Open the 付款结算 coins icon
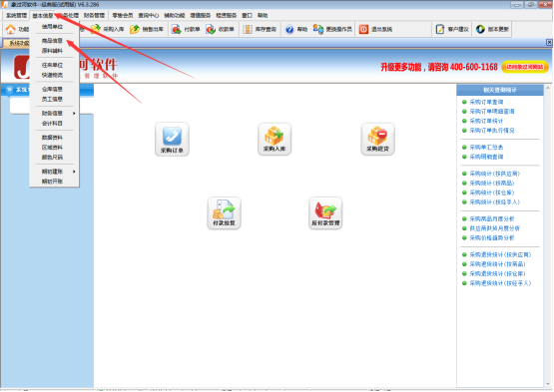The image size is (554, 392). click(224, 212)
